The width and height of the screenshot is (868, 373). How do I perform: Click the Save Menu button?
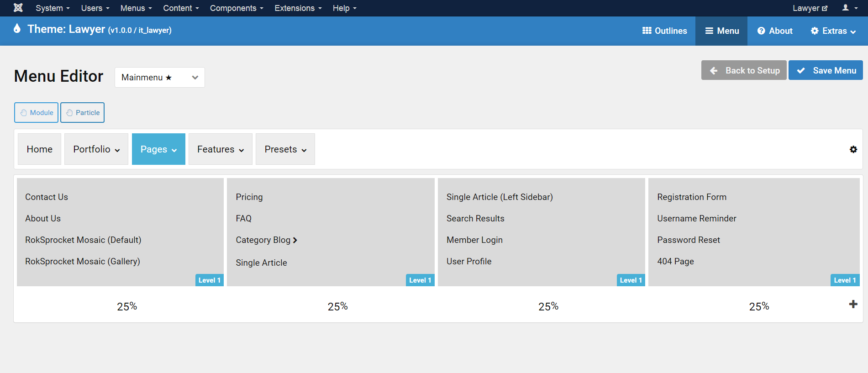click(826, 70)
